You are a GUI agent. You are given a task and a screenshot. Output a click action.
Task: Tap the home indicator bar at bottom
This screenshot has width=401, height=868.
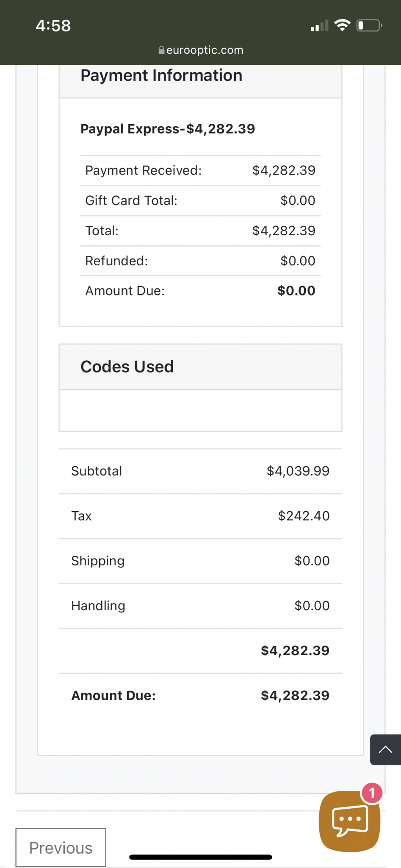click(200, 857)
